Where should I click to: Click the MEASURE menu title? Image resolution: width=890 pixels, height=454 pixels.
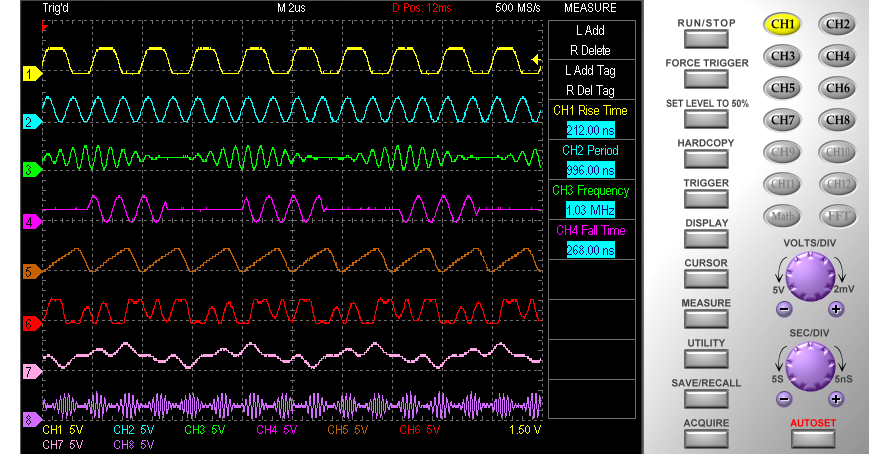pos(590,8)
